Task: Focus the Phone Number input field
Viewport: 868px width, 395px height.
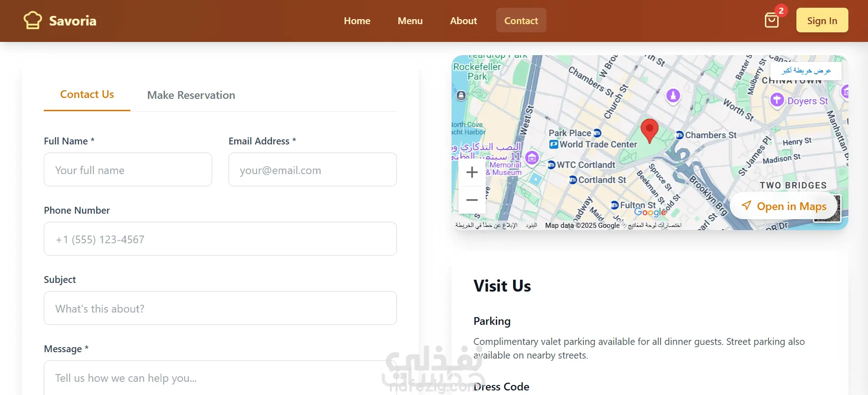Action: coord(220,239)
